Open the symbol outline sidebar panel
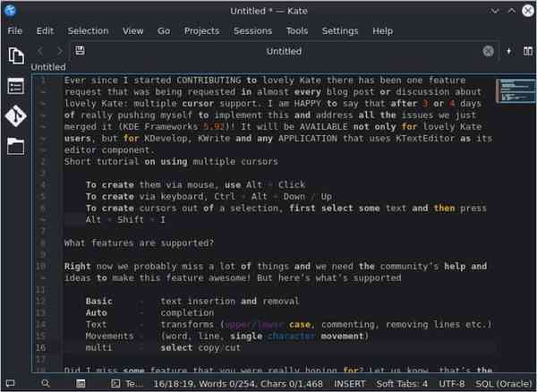The height and width of the screenshot is (392, 537). click(x=16, y=86)
